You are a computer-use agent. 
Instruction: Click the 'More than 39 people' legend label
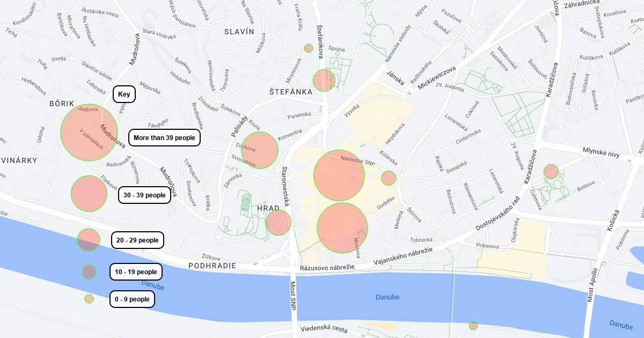(164, 138)
